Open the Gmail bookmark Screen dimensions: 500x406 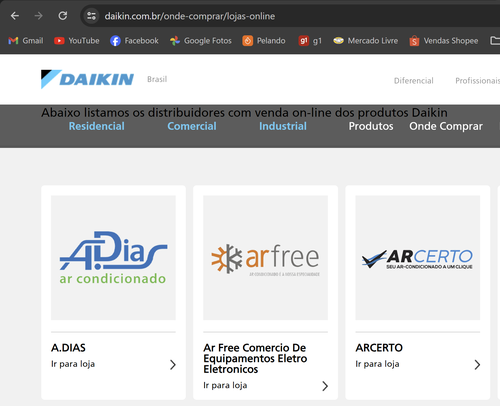[26, 41]
